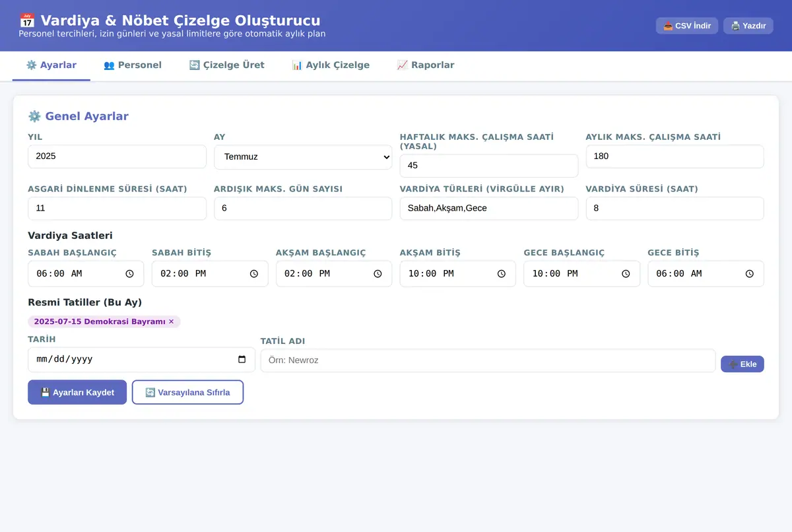Screen dimensions: 792x532
Task: Focus the Tatil Adı input field
Action: (x=488, y=360)
